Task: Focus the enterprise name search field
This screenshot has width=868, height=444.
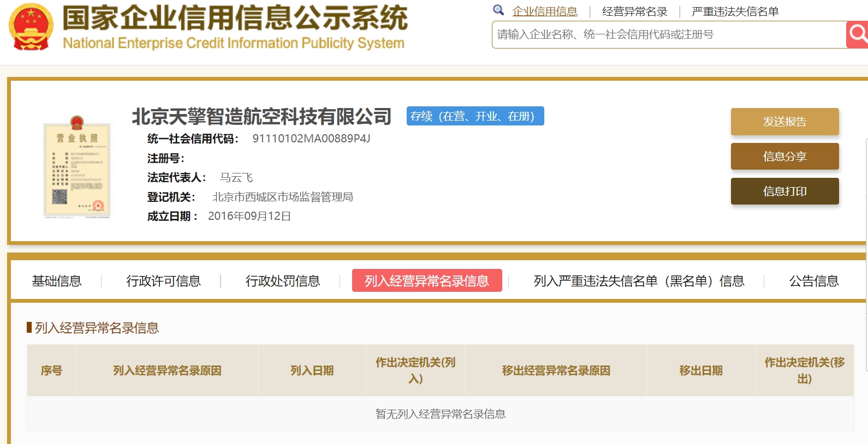Action: coord(669,34)
